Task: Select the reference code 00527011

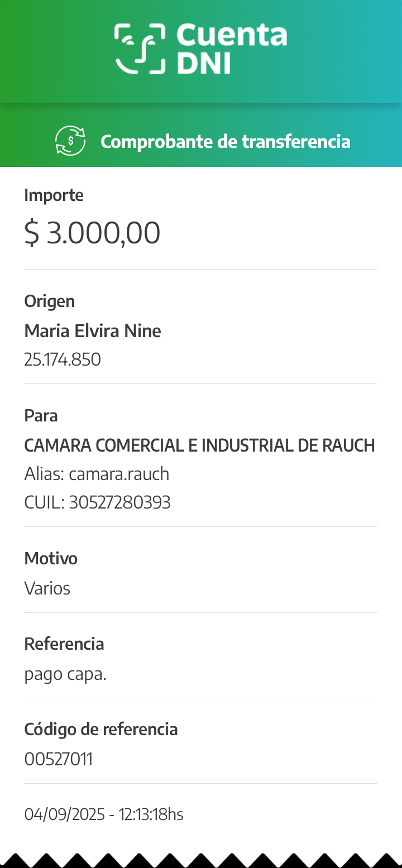Action: click(x=59, y=759)
